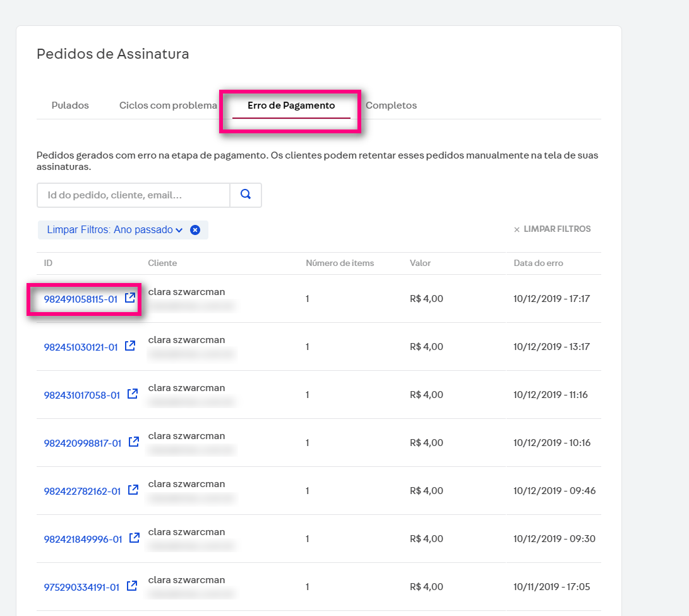Click LIMPAR FILTROS button
The width and height of the screenshot is (689, 616).
pos(552,229)
